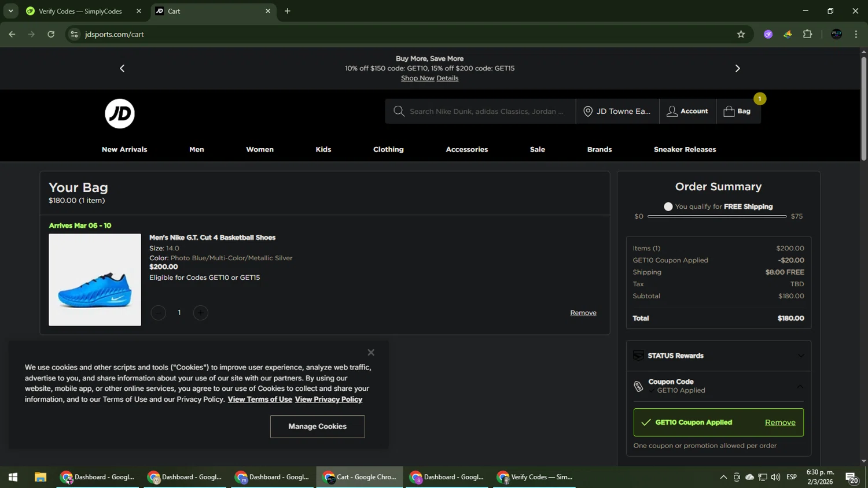Open File Explorer from taskbar
Image resolution: width=868 pixels, height=488 pixels.
(x=40, y=477)
